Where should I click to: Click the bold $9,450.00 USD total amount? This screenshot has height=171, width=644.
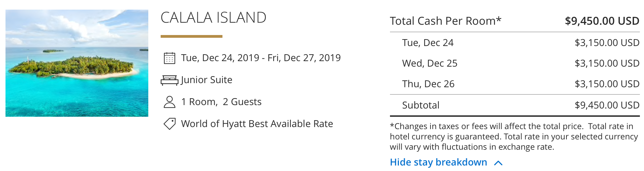tap(602, 21)
